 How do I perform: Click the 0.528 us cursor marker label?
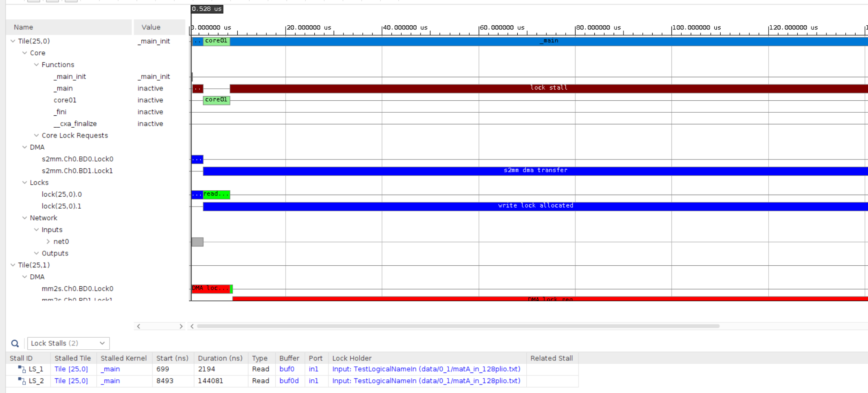tap(207, 9)
